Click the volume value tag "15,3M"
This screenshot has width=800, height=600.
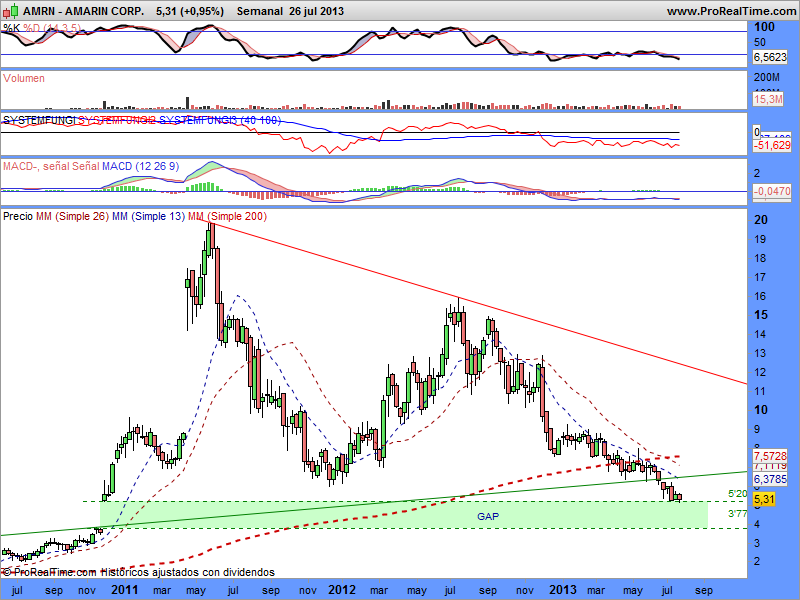(768, 99)
